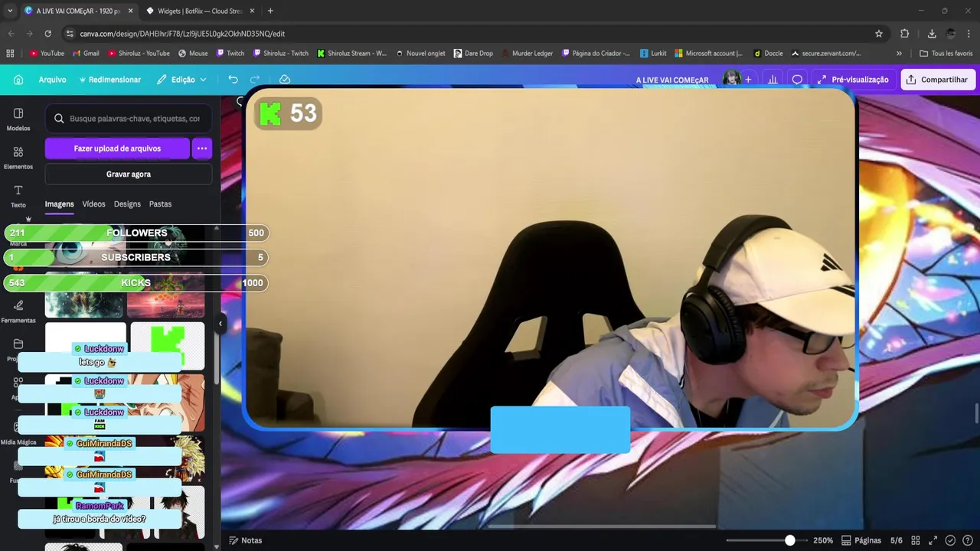Viewport: 980px width, 551px height.
Task: Click the Pré-visualização button
Action: pos(852,80)
